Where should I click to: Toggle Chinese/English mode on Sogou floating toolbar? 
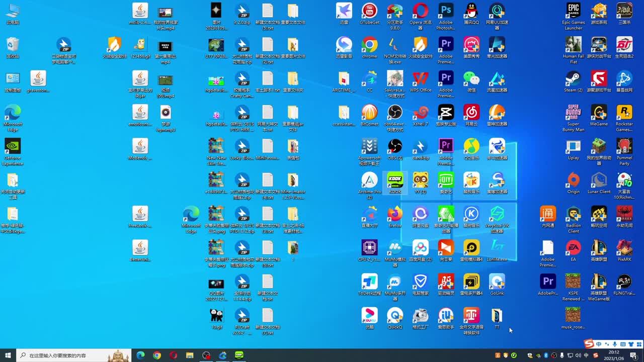pyautogui.click(x=599, y=344)
